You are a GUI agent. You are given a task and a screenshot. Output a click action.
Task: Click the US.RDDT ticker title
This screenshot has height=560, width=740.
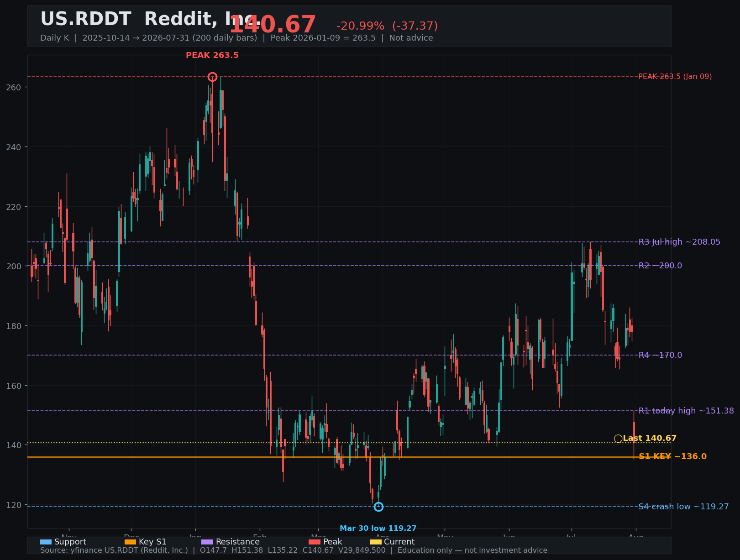(86, 19)
